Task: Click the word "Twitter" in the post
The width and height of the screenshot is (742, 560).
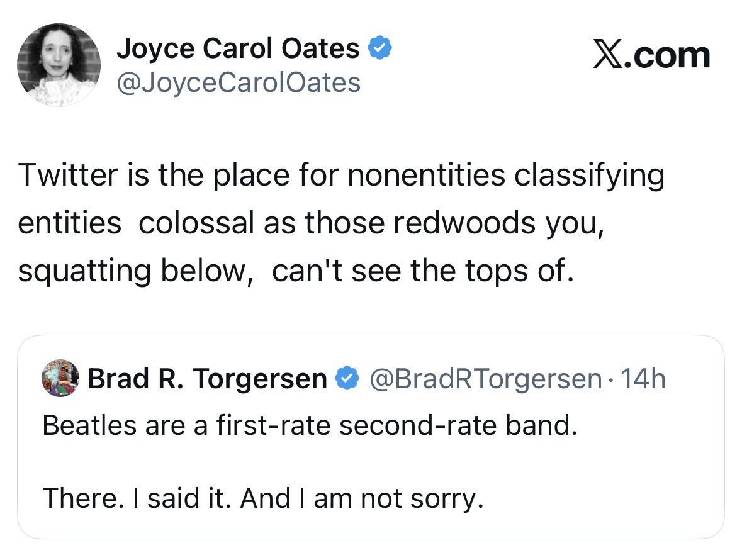Action: (x=64, y=176)
